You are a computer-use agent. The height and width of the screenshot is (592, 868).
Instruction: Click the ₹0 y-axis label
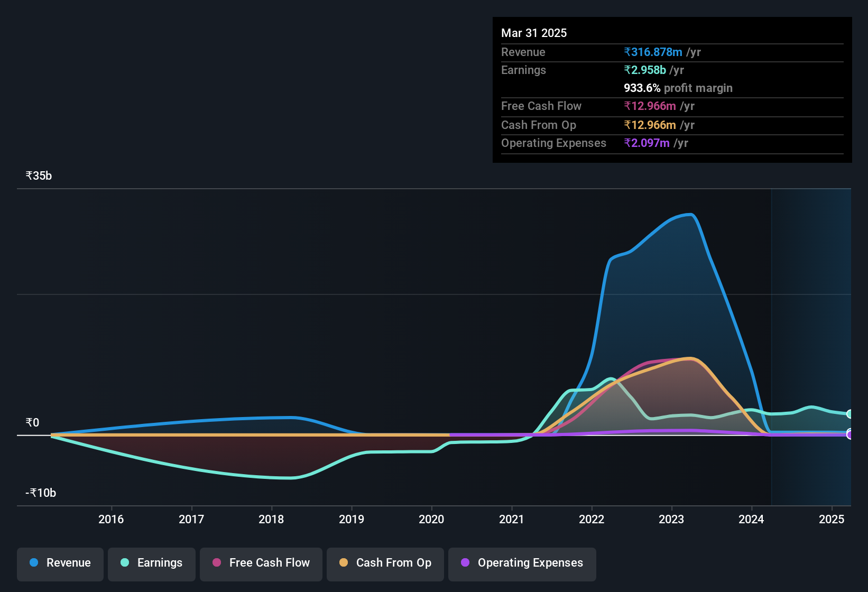click(x=32, y=422)
